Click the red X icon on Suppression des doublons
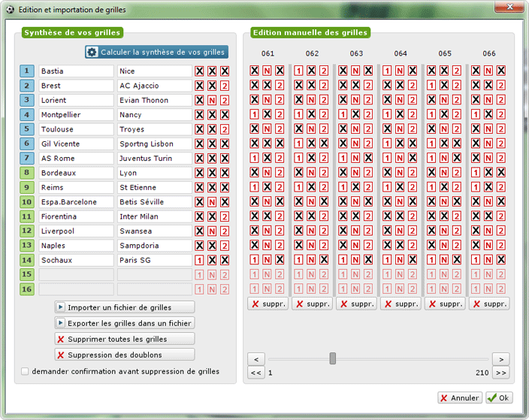529x420 pixels. pyautogui.click(x=60, y=355)
